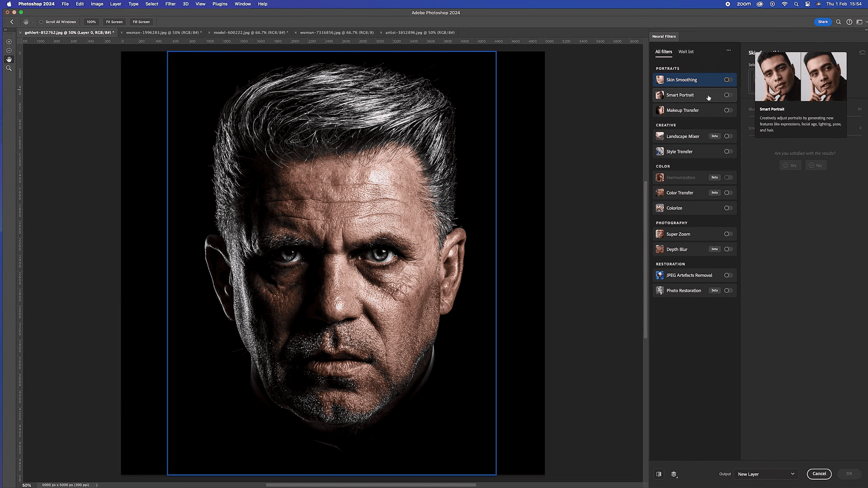
Task: Click the Fit Screen button
Action: tap(114, 22)
